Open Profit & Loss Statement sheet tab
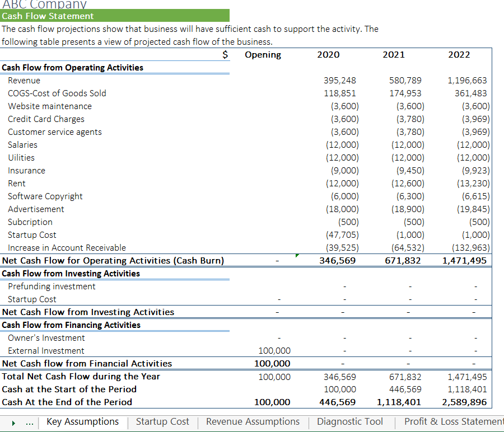Image resolution: width=504 pixels, height=432 pixels. tap(454, 422)
